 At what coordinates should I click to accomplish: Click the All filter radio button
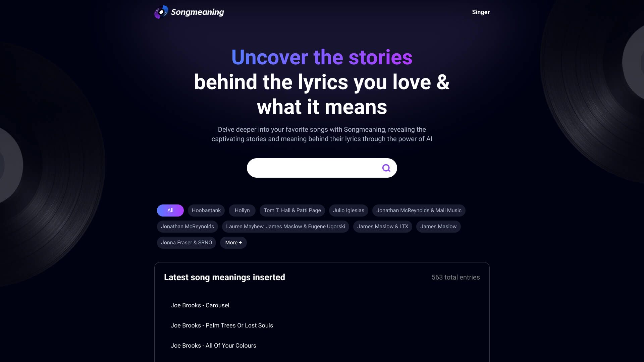click(x=170, y=210)
